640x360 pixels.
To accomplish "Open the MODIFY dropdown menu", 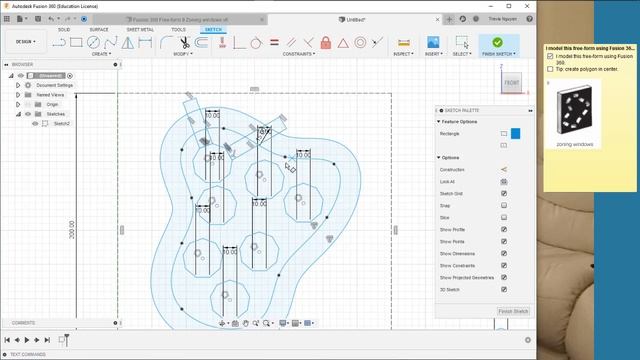I will [183, 54].
